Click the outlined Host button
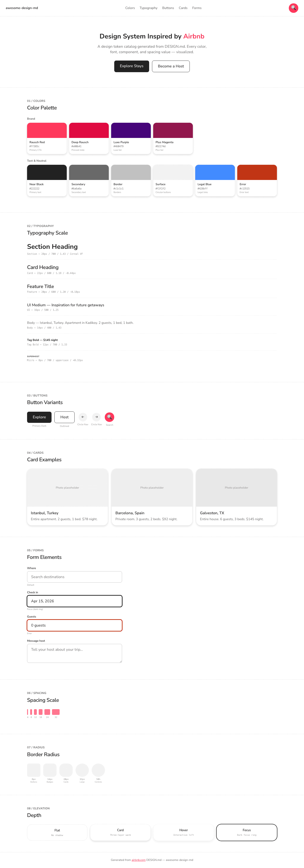Image resolution: width=304 pixels, height=868 pixels. pyautogui.click(x=64, y=417)
